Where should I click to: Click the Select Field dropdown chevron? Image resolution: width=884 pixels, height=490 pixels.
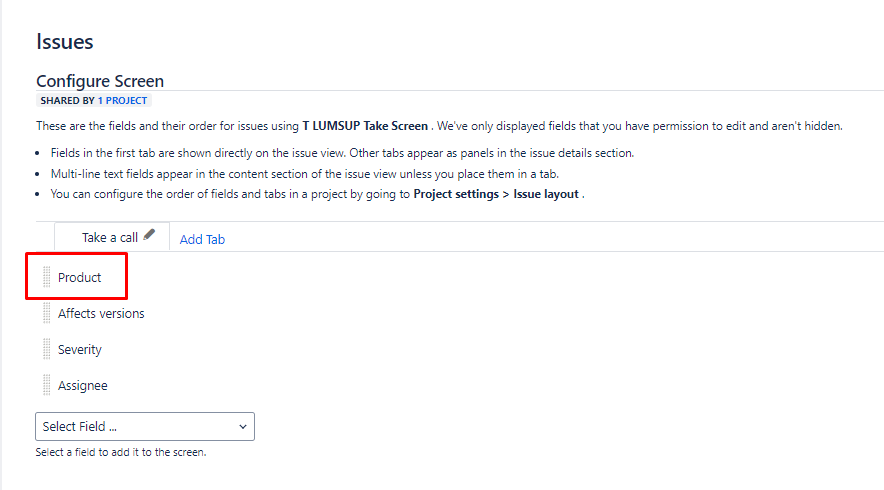coord(242,427)
